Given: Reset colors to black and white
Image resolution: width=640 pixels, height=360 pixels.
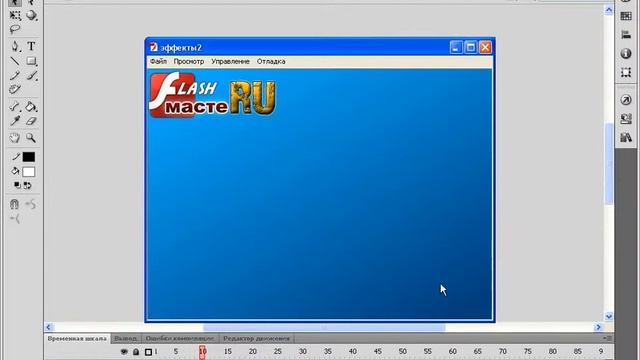Looking at the screenshot, I should pos(17,185).
